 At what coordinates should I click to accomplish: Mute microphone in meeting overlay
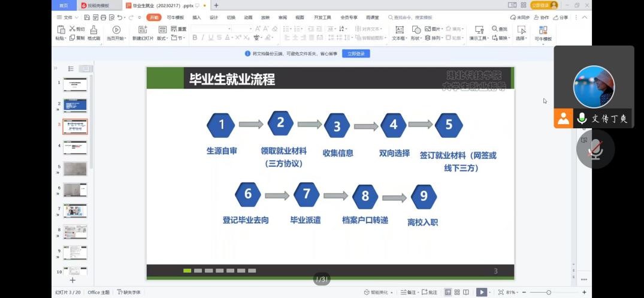pyautogui.click(x=595, y=149)
